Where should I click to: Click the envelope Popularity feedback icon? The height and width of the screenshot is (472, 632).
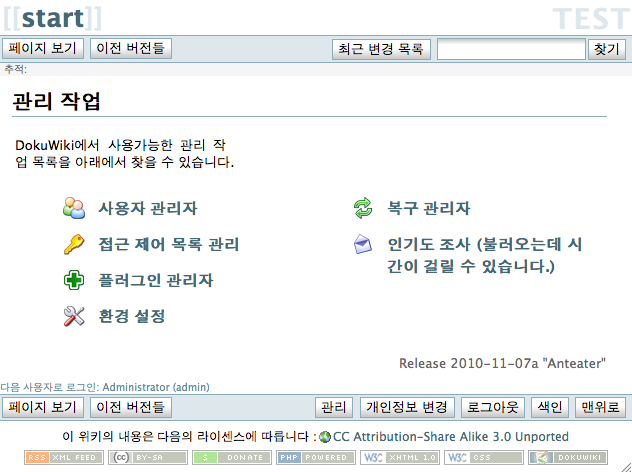(x=363, y=244)
